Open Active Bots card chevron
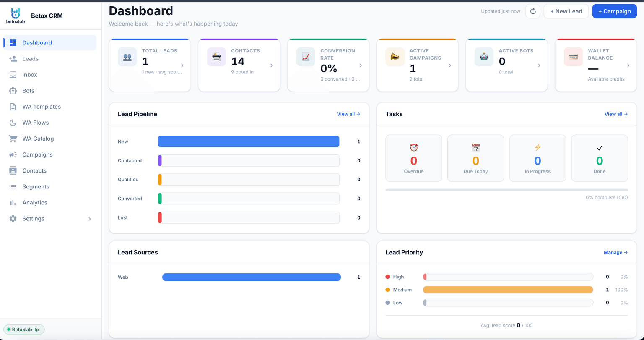Image resolution: width=644 pixels, height=340 pixels. 539,65
